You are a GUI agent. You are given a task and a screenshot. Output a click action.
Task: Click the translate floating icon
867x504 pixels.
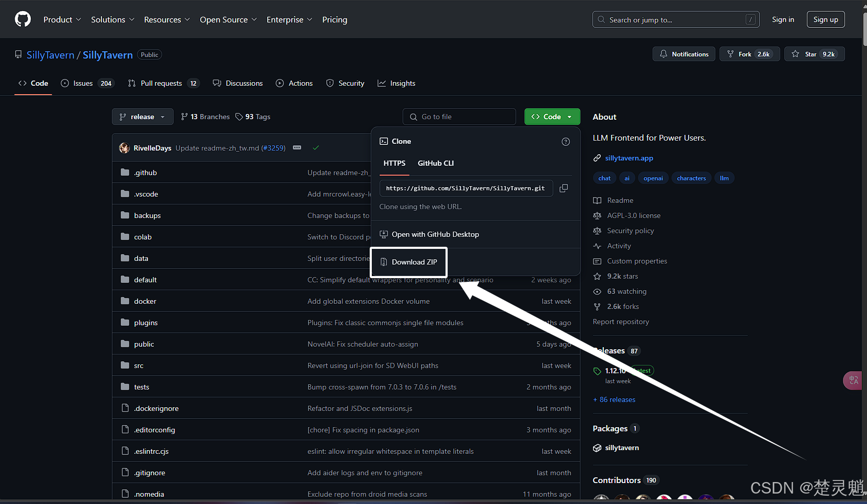(853, 380)
